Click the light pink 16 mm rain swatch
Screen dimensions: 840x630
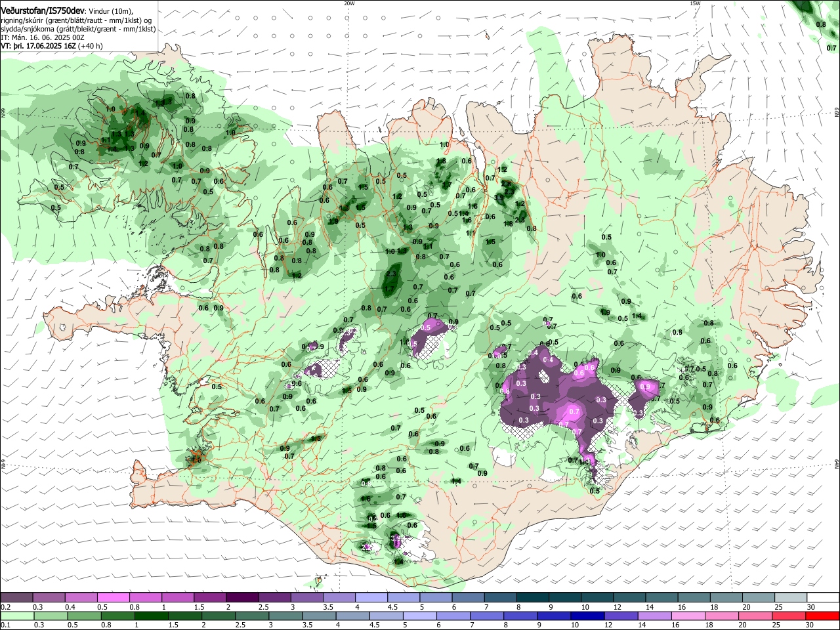[x=688, y=616]
